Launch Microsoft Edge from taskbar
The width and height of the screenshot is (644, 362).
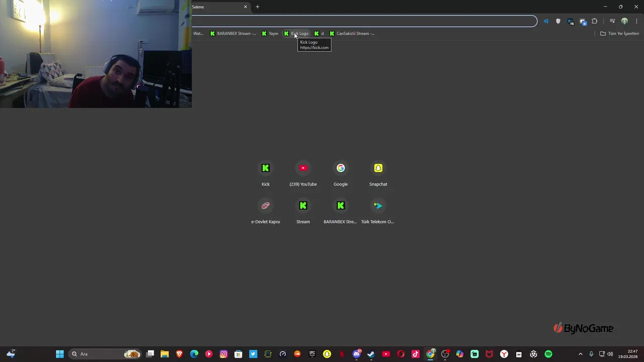pyautogui.click(x=194, y=354)
